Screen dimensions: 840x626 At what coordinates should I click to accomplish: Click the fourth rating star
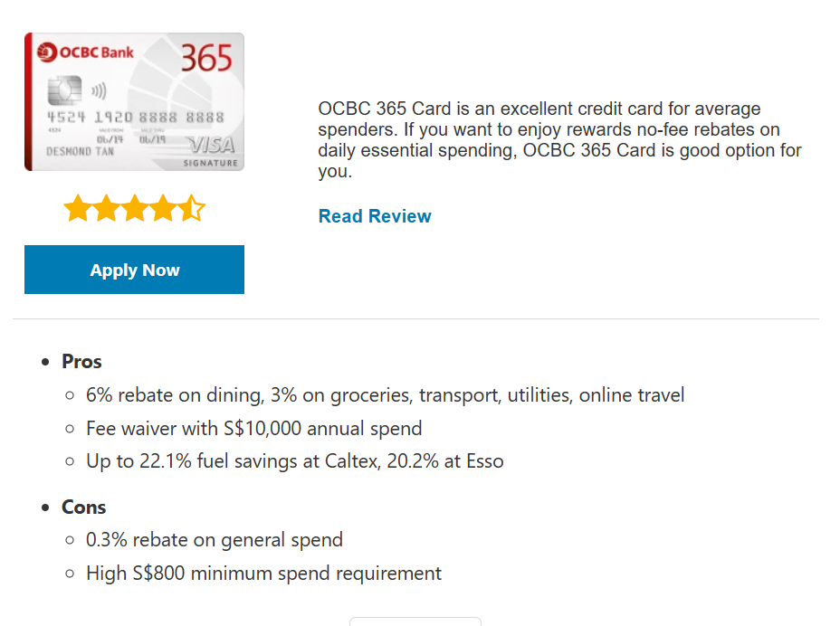coord(163,210)
